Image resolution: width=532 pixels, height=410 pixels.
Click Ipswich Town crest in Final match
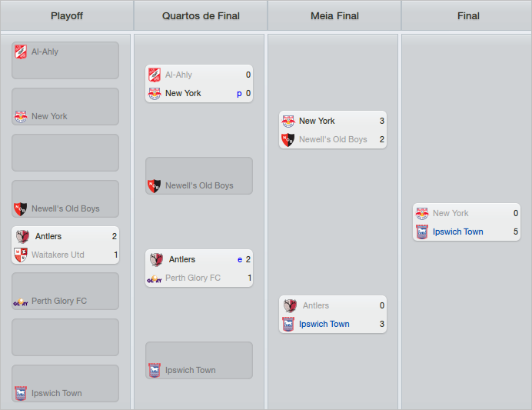point(422,232)
